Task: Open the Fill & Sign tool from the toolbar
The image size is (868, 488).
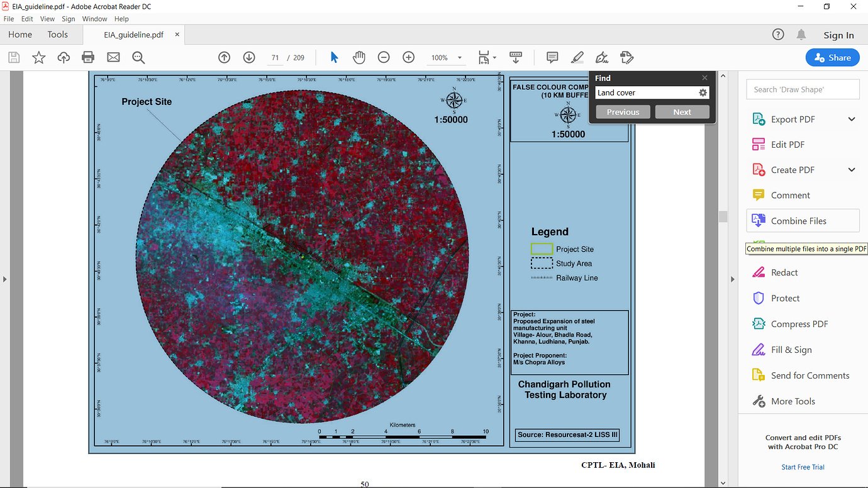Action: [x=601, y=57]
